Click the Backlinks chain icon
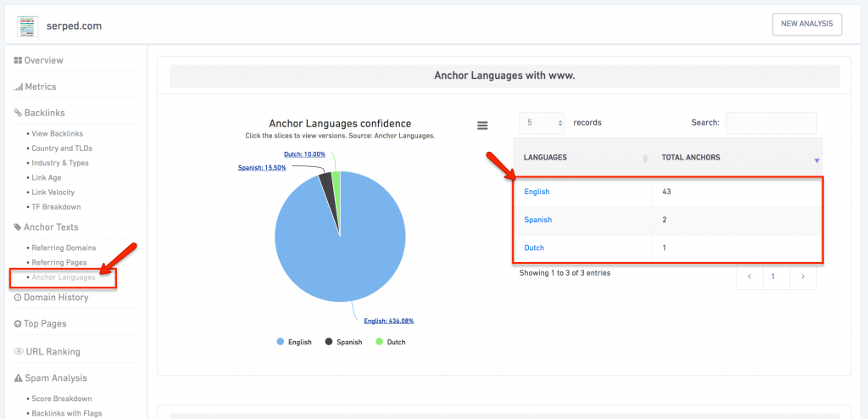The height and width of the screenshot is (419, 868). pyautogui.click(x=18, y=113)
